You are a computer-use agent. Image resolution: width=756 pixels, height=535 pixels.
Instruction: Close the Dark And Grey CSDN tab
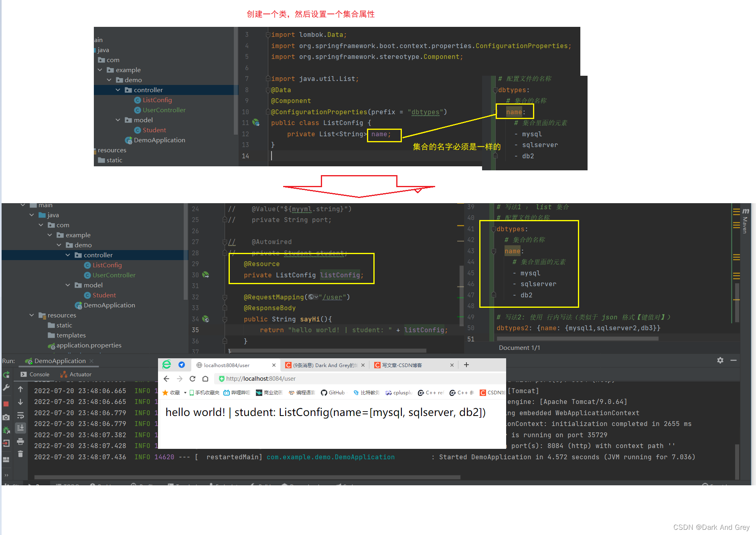363,365
